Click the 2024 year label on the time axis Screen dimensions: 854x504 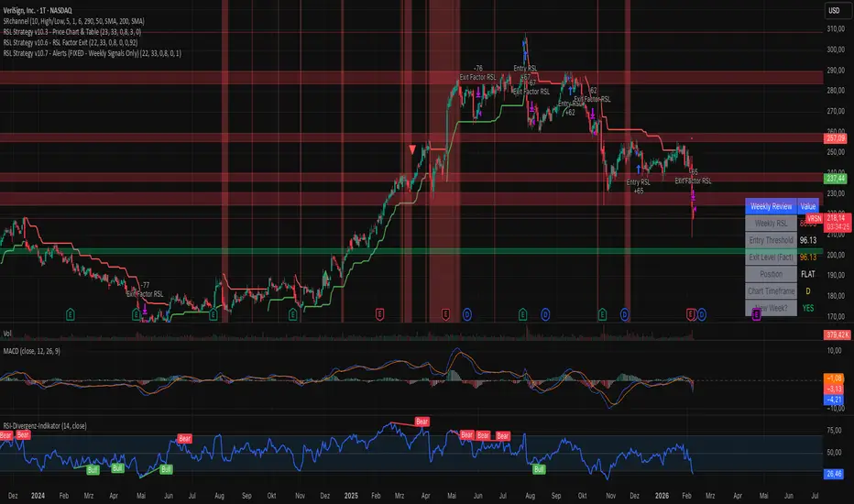38,496
